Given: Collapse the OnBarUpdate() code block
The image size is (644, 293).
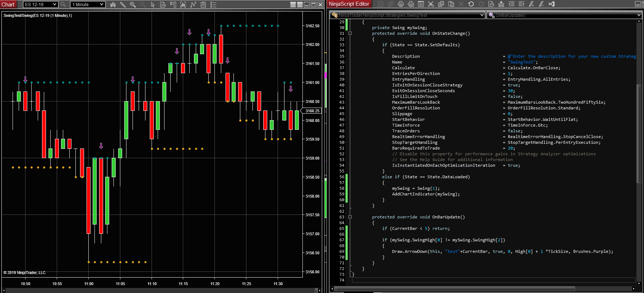Looking at the screenshot, I should coord(350,217).
